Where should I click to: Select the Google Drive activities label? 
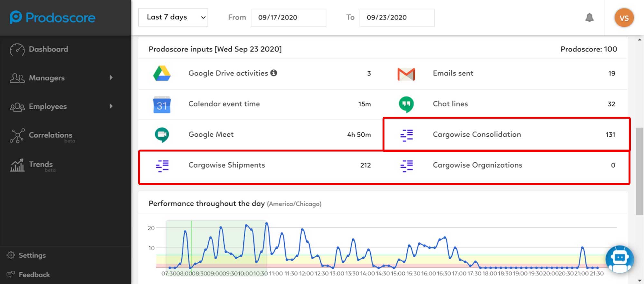click(x=228, y=73)
